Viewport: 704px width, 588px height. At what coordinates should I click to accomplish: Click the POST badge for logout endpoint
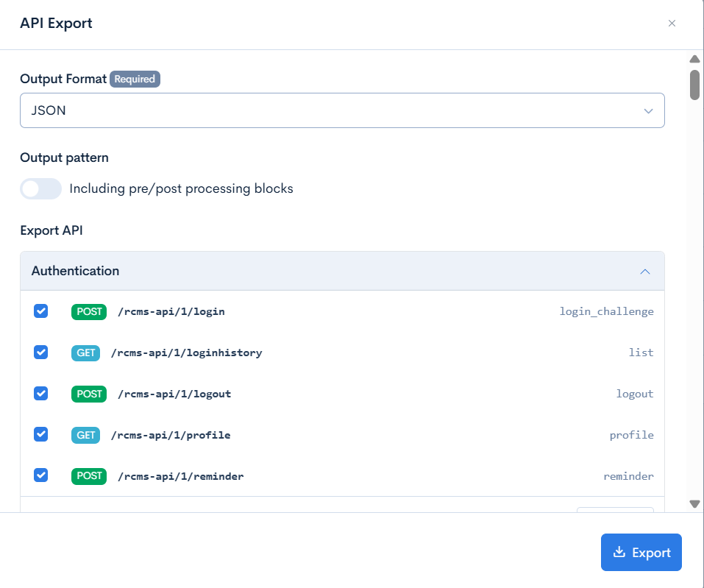pyautogui.click(x=89, y=394)
